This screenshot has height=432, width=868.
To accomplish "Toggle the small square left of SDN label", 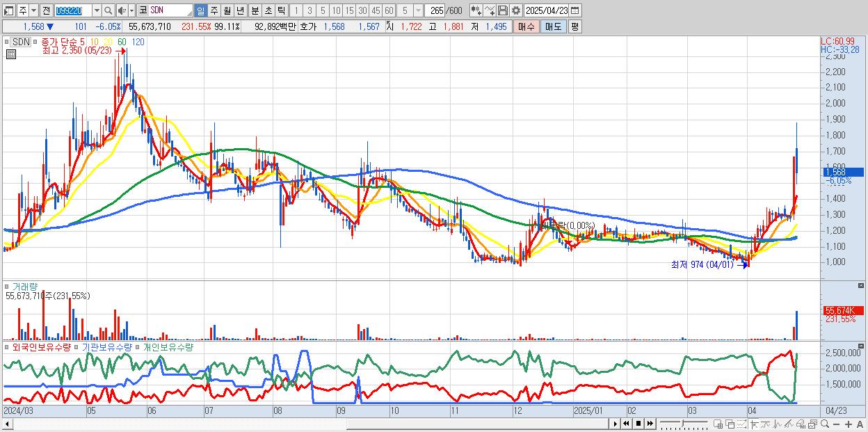I will [8, 42].
